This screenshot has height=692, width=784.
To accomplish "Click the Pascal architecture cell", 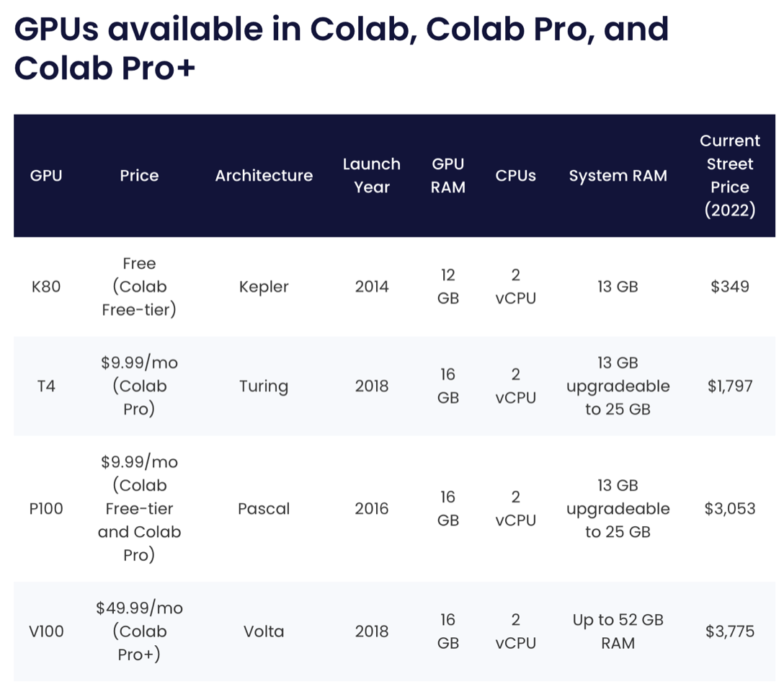I will pyautogui.click(x=264, y=509).
